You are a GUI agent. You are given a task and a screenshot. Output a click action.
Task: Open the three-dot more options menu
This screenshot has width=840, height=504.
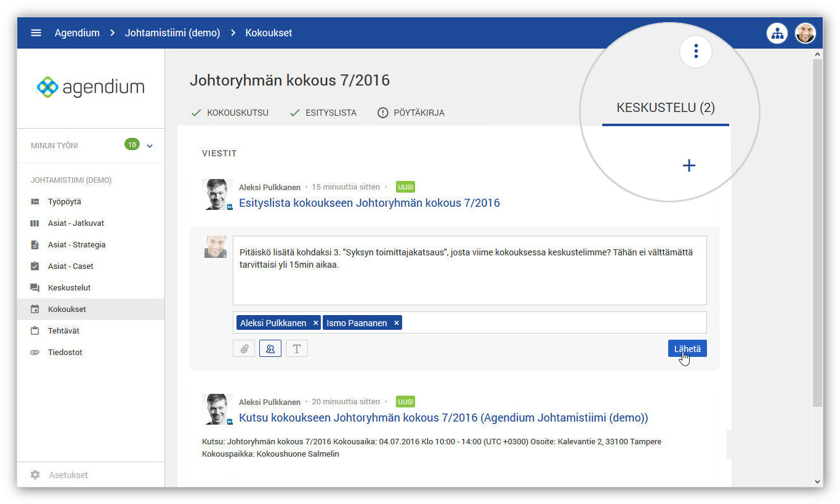point(696,51)
